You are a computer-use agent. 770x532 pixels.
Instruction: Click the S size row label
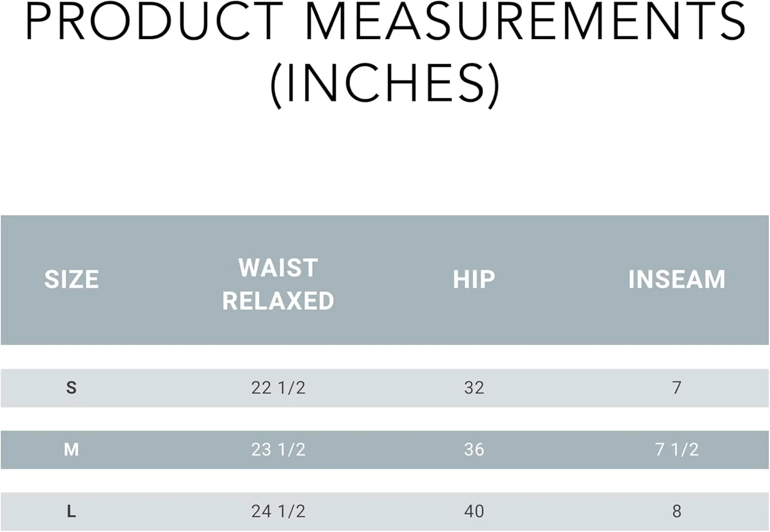coord(71,388)
